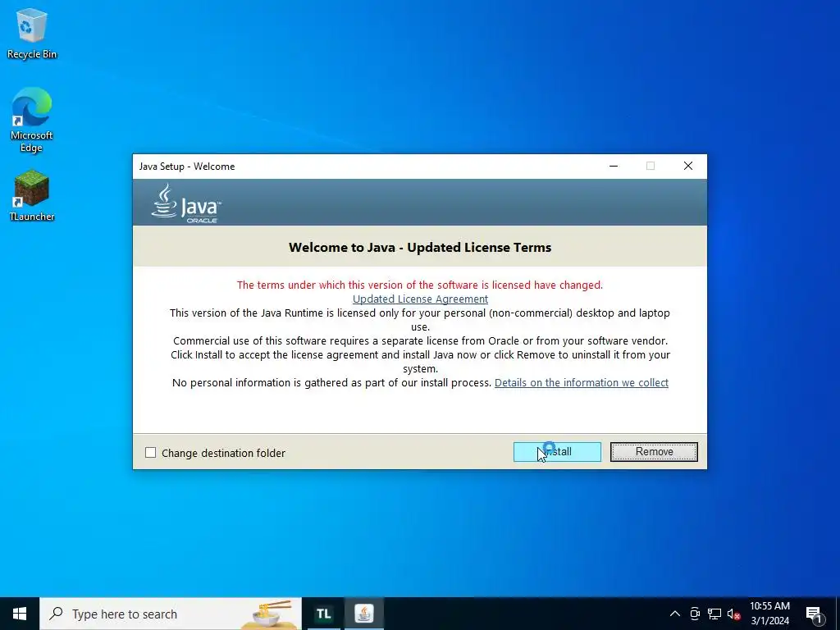Viewport: 840px width, 630px height.
Task: Select the TLauncher desktop shortcut
Action: point(32,195)
